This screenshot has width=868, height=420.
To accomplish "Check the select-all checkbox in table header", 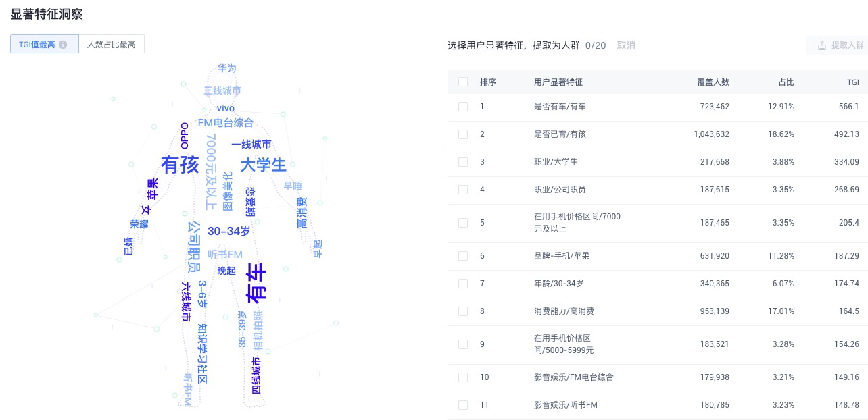I will [463, 81].
